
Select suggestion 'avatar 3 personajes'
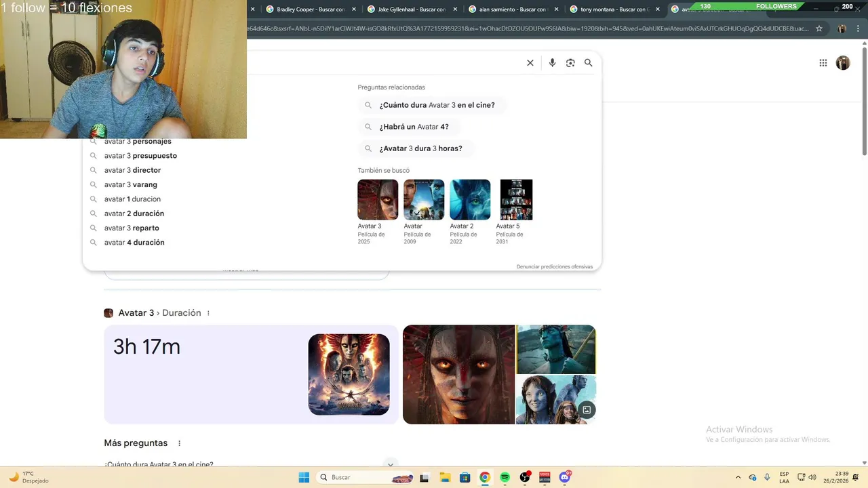[x=138, y=141]
